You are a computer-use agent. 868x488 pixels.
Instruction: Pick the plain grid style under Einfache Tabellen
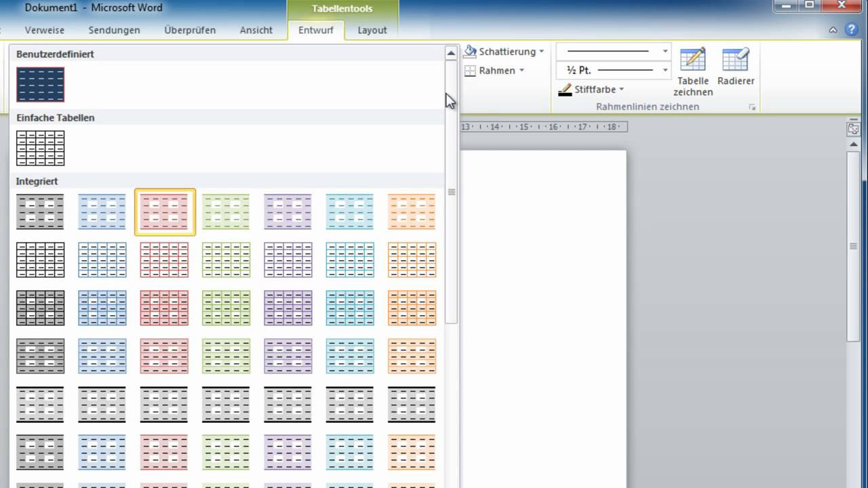[x=40, y=148]
